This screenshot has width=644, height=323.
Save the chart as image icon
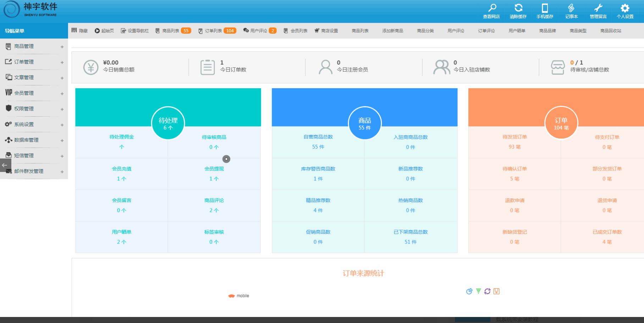(496, 291)
